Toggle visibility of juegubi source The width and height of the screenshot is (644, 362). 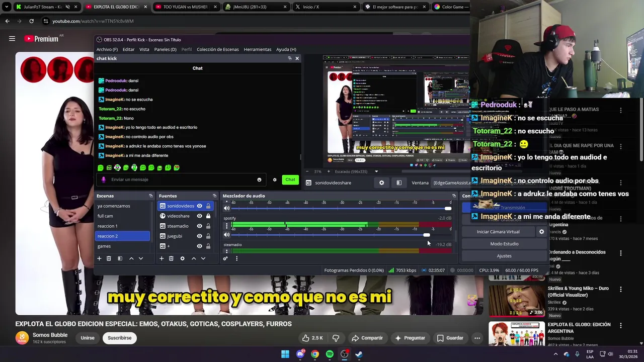point(199,236)
